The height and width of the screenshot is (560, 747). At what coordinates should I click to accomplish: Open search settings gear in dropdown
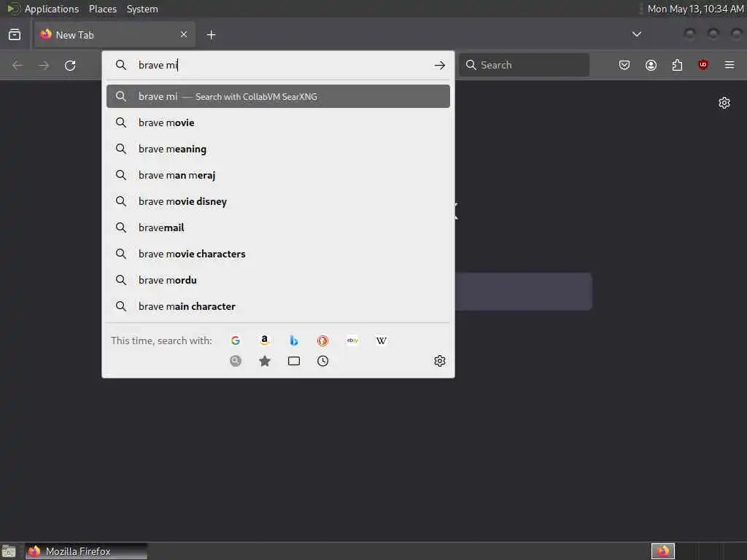(440, 361)
